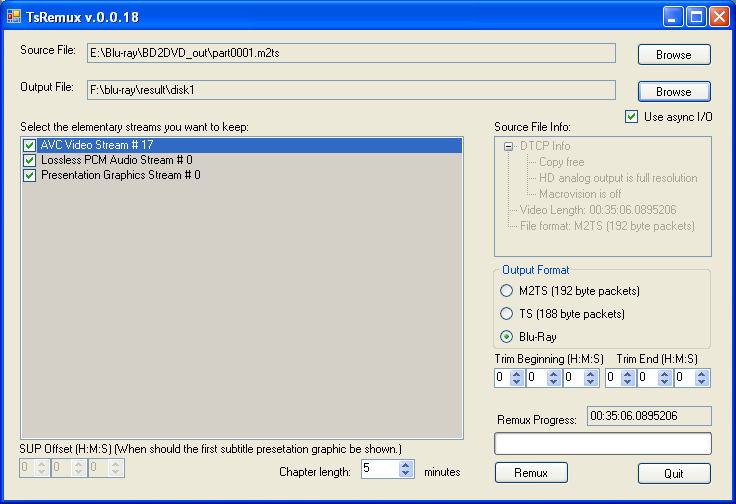Select the Macrovision is off item
736x504 pixels.
[580, 194]
